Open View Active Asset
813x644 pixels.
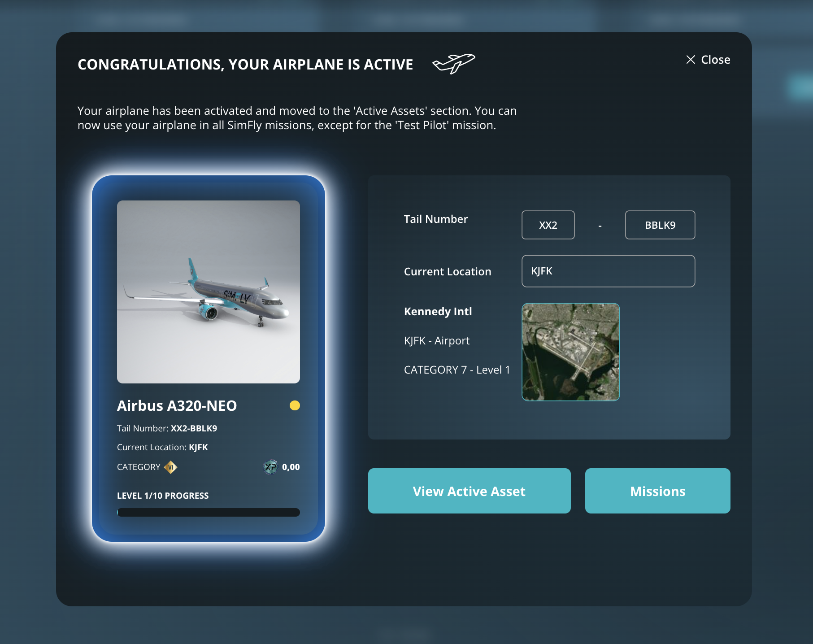469,491
